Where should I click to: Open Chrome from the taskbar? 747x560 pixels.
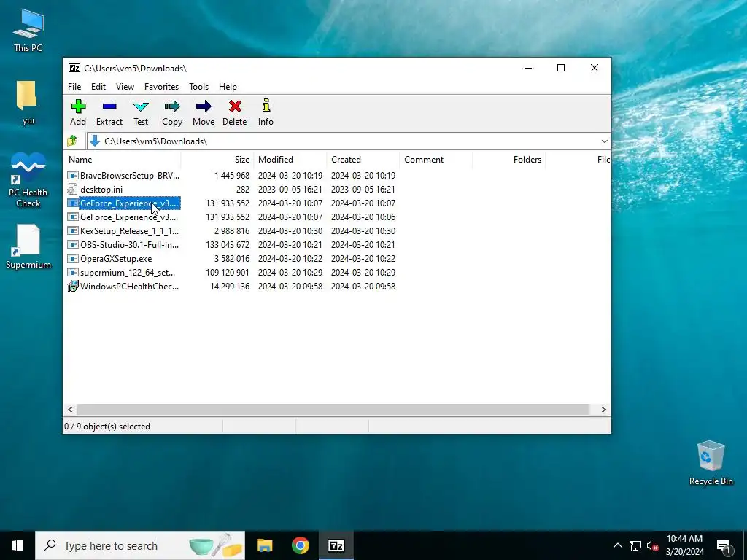pos(300,545)
